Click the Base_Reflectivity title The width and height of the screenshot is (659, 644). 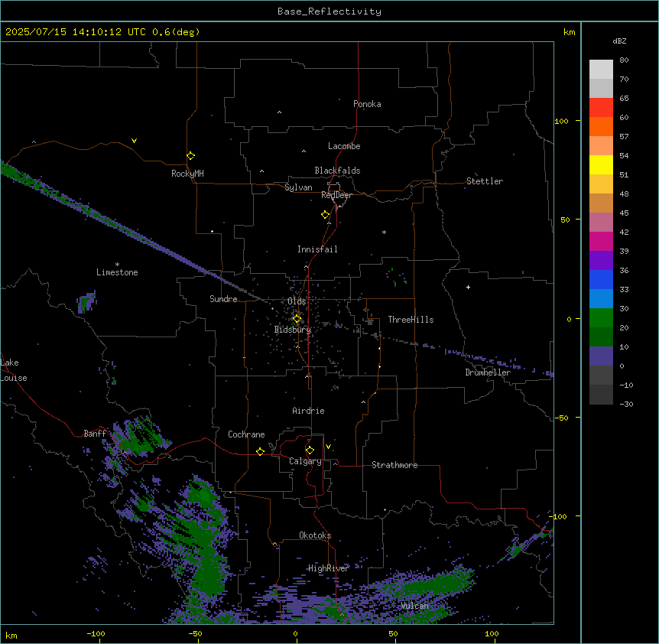pos(329,11)
